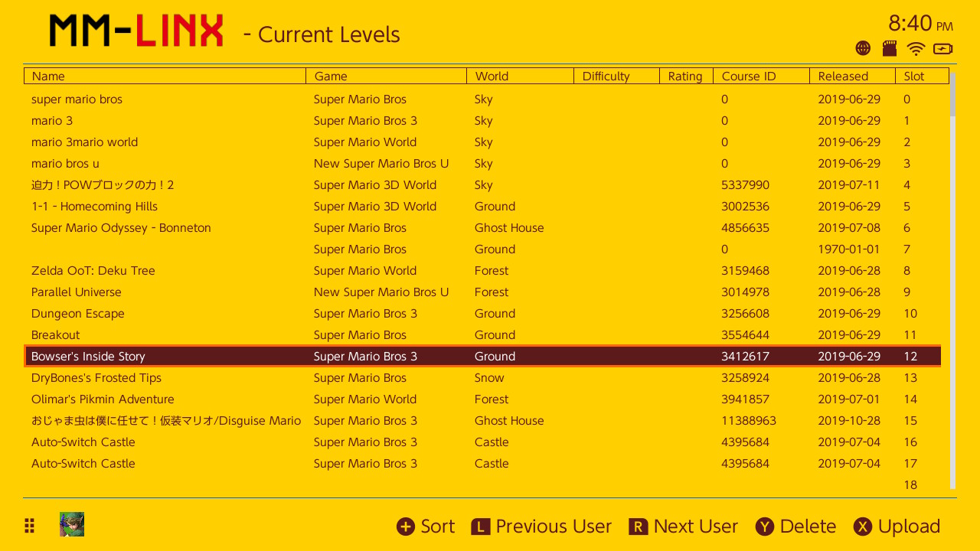This screenshot has width=980, height=551.
Task: Click the Sort label
Action: 438,527
